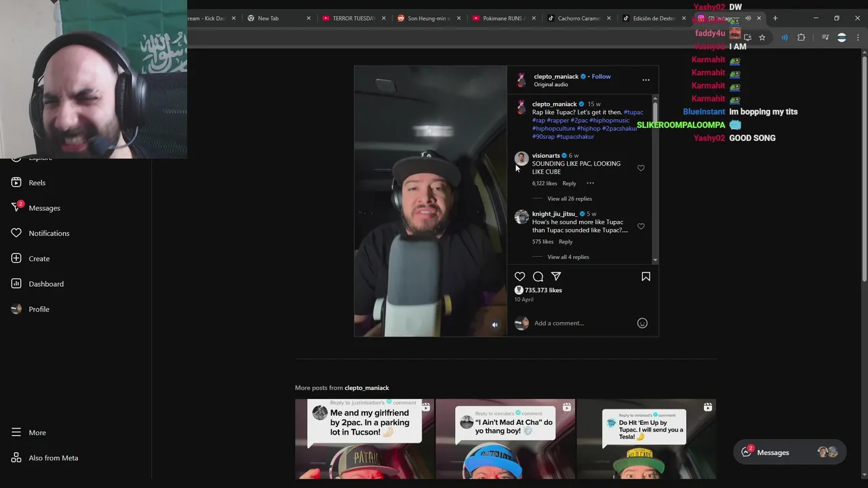Open Notifications heart icon in sidebar

(16, 233)
